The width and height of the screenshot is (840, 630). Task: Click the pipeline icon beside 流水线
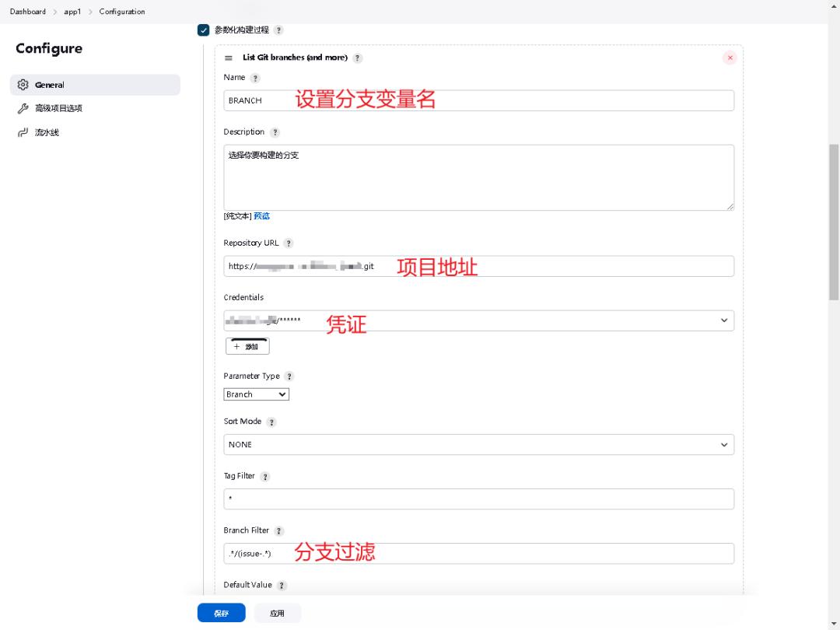[22, 131]
